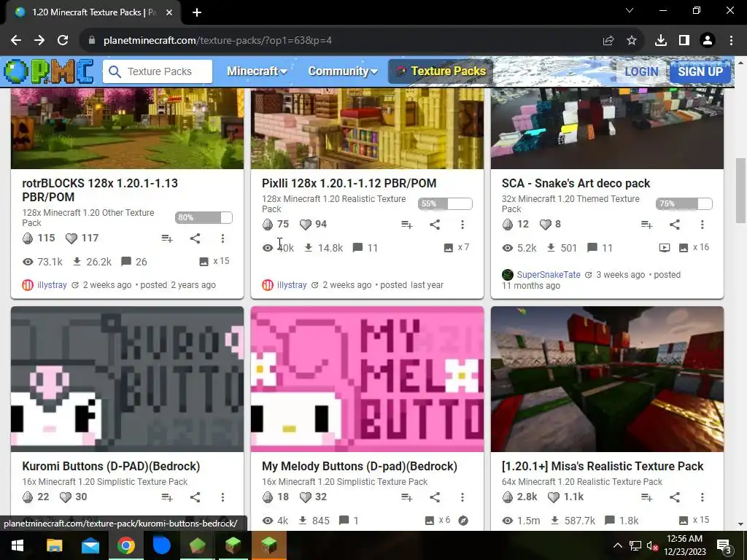747x560 pixels.
Task: Open File Explorer from the taskbar
Action: (x=54, y=545)
